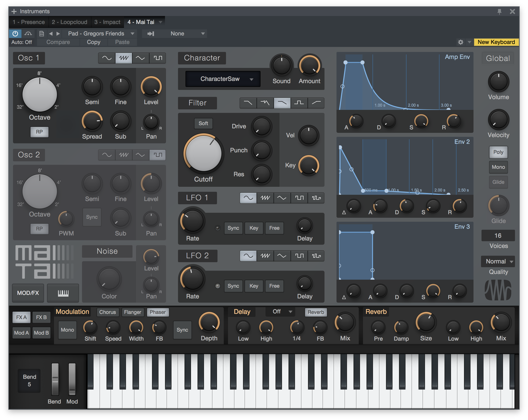Switch to 2 - Loopcloud tab

click(69, 22)
